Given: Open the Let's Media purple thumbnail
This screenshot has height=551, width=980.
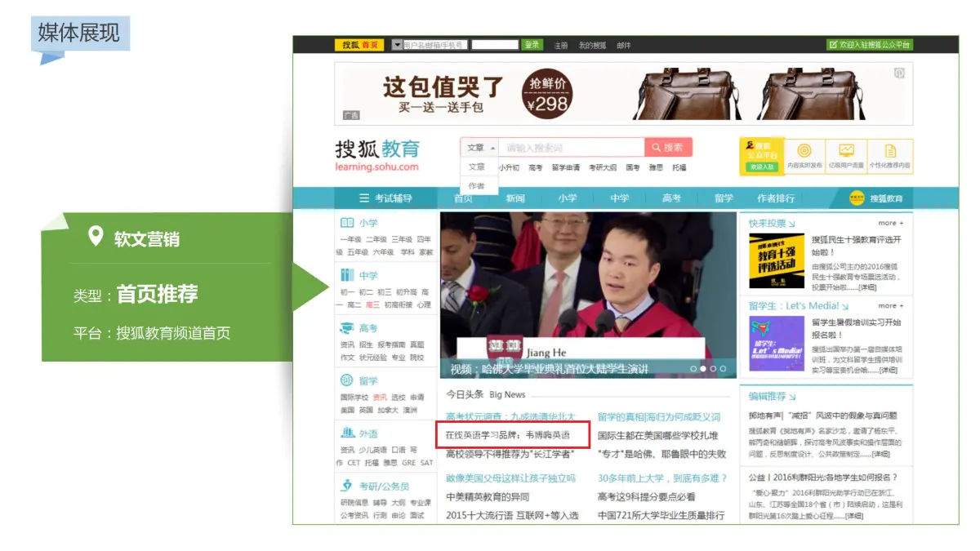Looking at the screenshot, I should (x=777, y=343).
